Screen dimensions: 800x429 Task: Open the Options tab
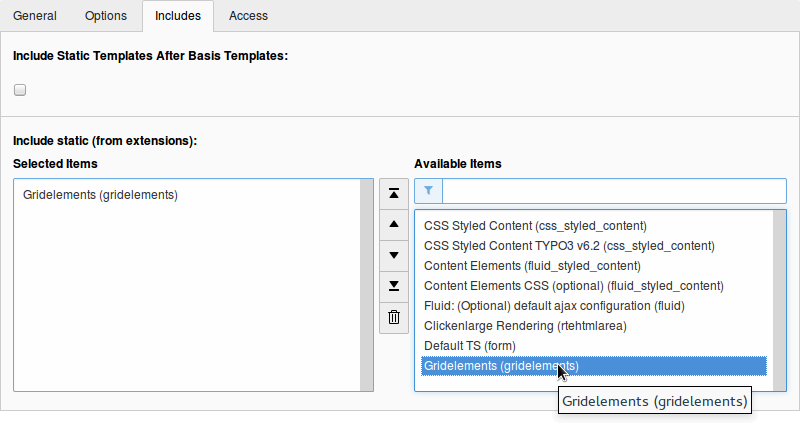point(105,16)
